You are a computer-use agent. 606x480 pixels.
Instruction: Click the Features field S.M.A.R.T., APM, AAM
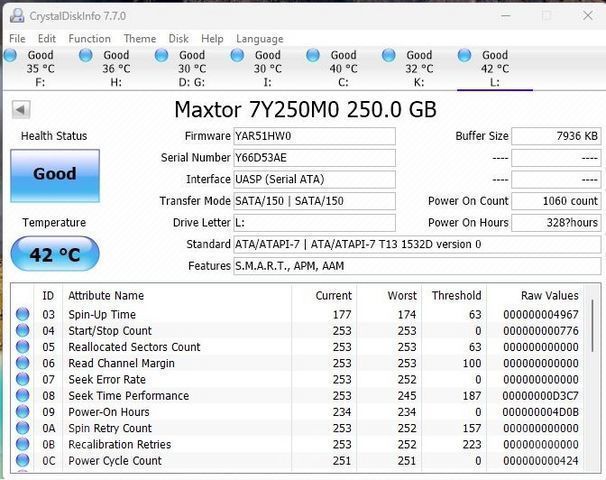pos(417,266)
